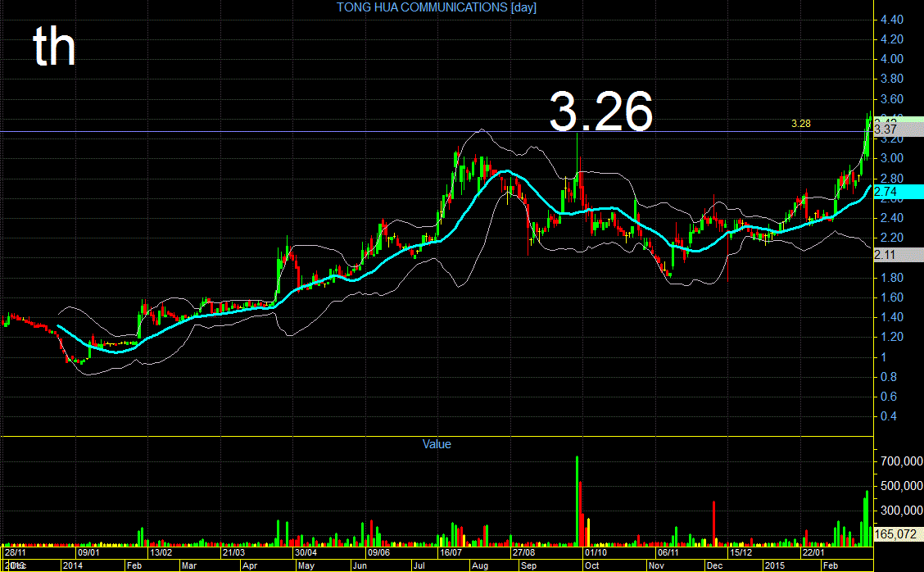Click the 27/08 date label
The width and height of the screenshot is (924, 572).
523,552
